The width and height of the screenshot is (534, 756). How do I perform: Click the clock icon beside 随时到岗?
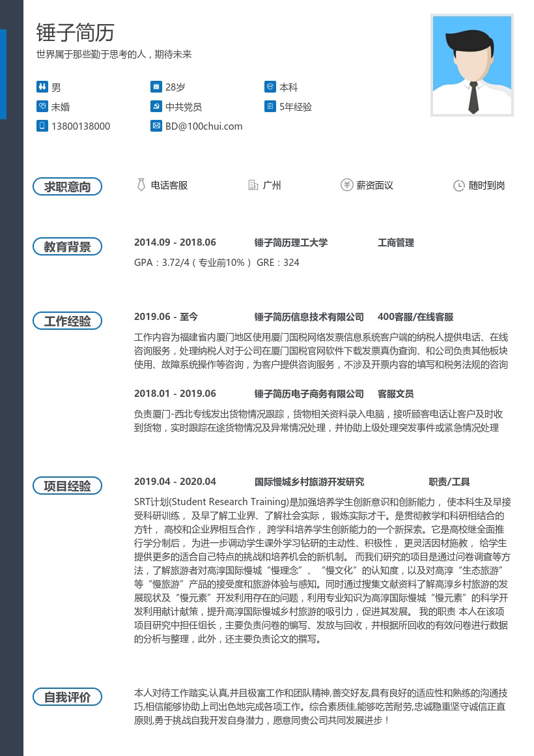pos(458,185)
